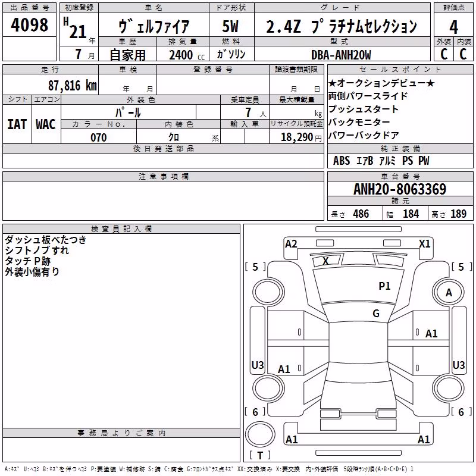Select the 後日発送部品 section header
476x476 pixels.
(x=163, y=148)
